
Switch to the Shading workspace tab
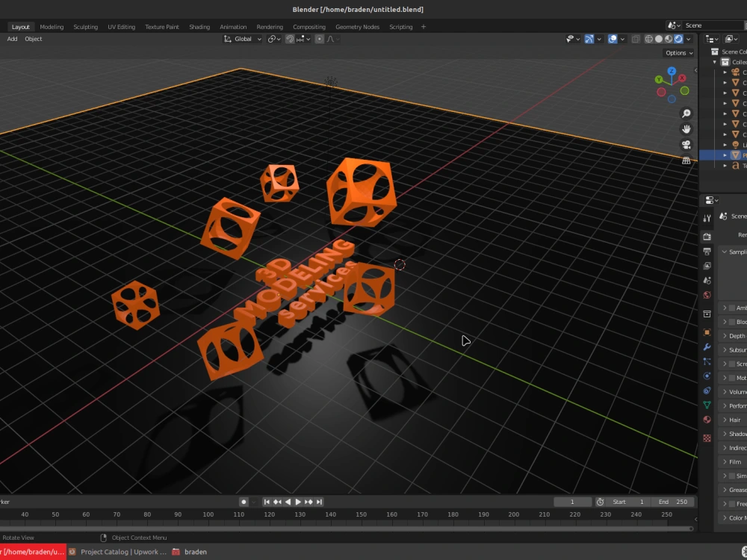(x=199, y=27)
